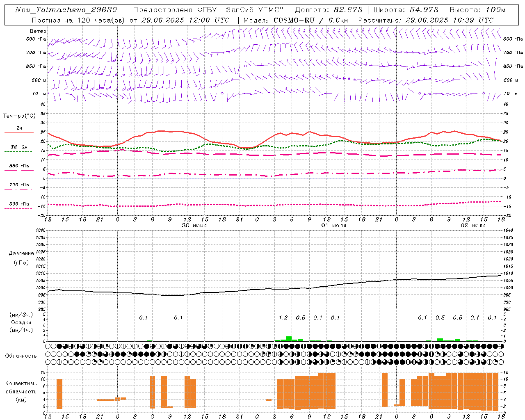Click the 30 июня date label
Viewport: 525px width, 420px height.
click(x=194, y=226)
